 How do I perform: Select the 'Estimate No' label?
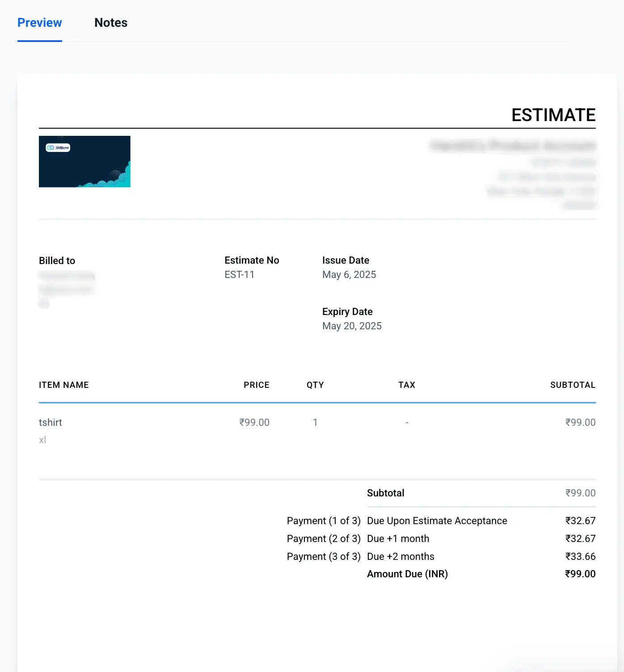(x=252, y=260)
